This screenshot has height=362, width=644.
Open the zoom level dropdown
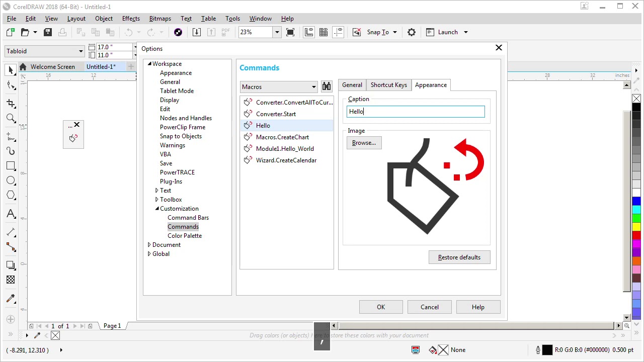coord(276,32)
